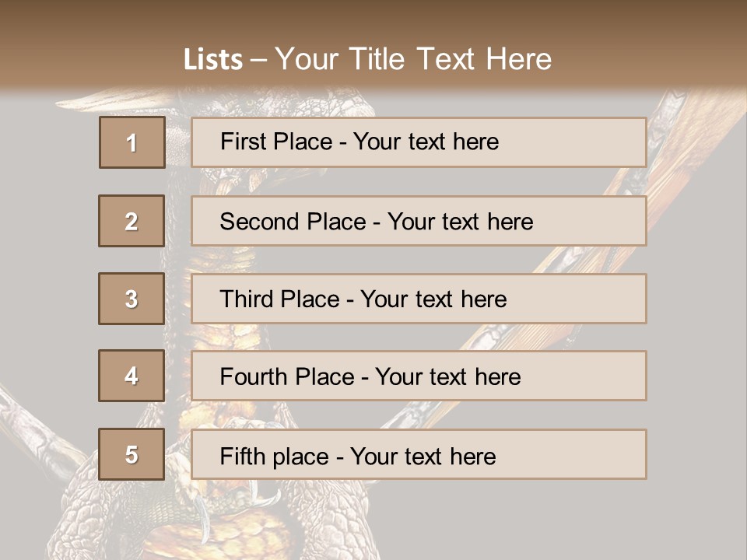Choose the number 4 square

pos(132,376)
